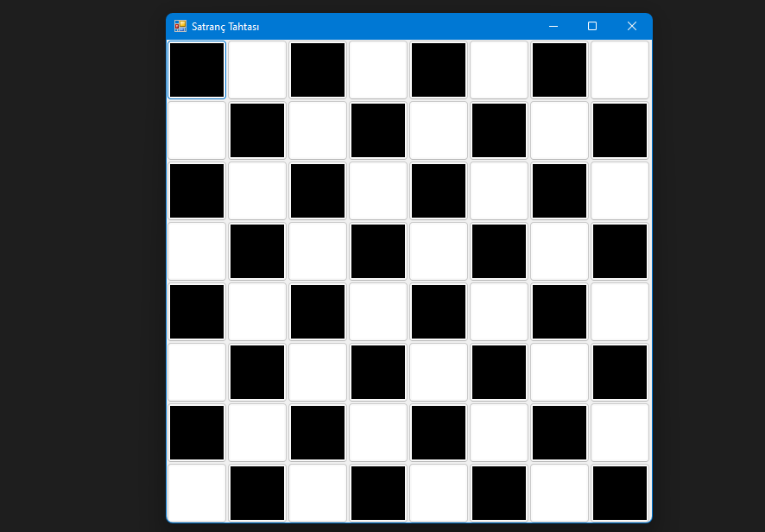Click black square at row 7, column 7
Image resolution: width=765 pixels, height=532 pixels.
(x=560, y=433)
